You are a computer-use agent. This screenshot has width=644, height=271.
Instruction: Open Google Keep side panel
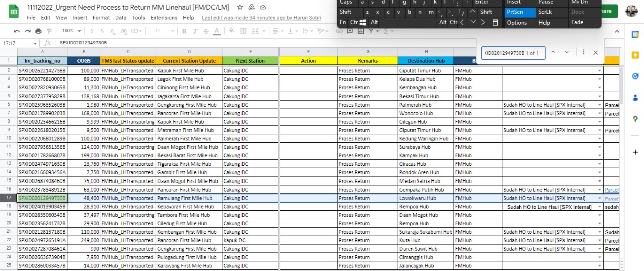(635, 55)
